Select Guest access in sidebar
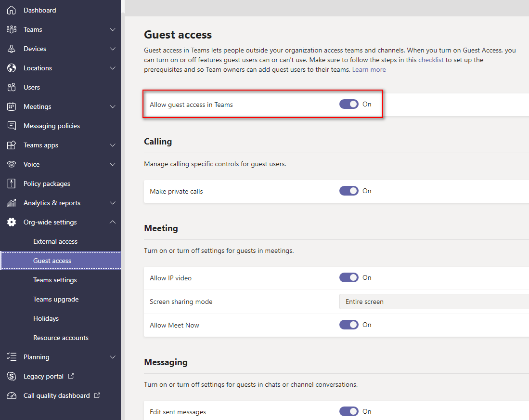This screenshot has height=420, width=529. pos(60,261)
